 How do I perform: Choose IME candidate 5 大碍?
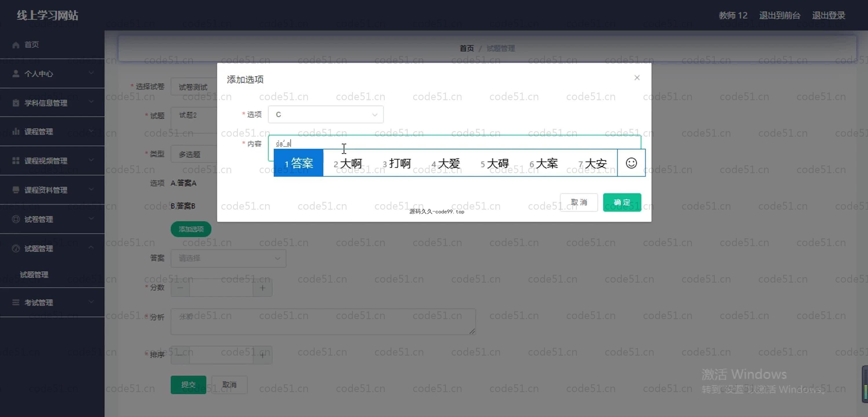pos(494,163)
